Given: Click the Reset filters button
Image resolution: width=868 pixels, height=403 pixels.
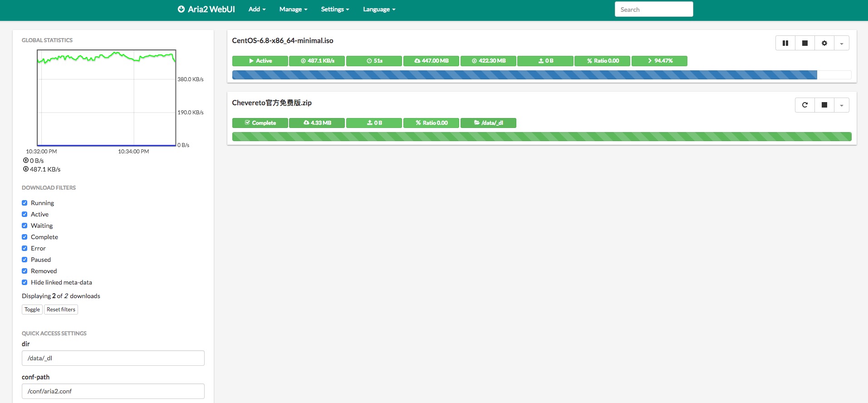Looking at the screenshot, I should 61,310.
